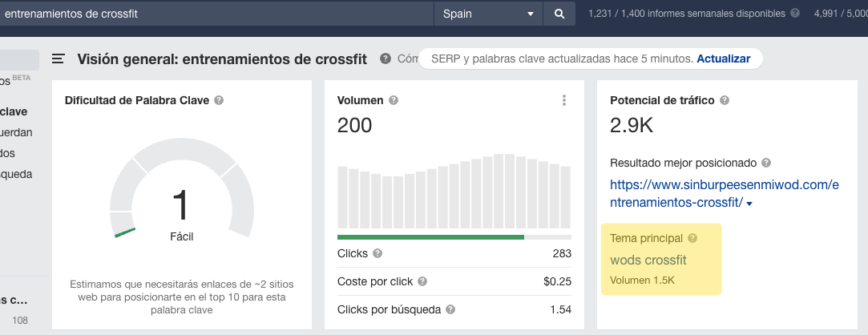
Task: Click the Actualizar link
Action: 723,59
